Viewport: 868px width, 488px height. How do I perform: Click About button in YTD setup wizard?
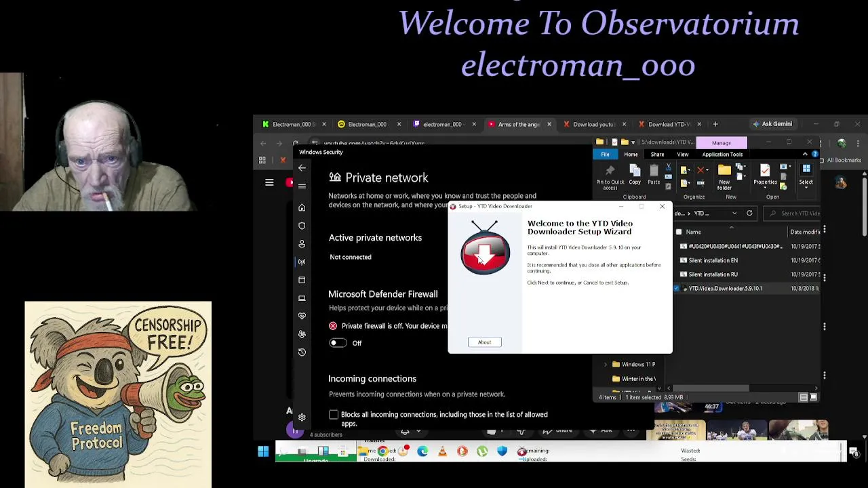coord(484,342)
